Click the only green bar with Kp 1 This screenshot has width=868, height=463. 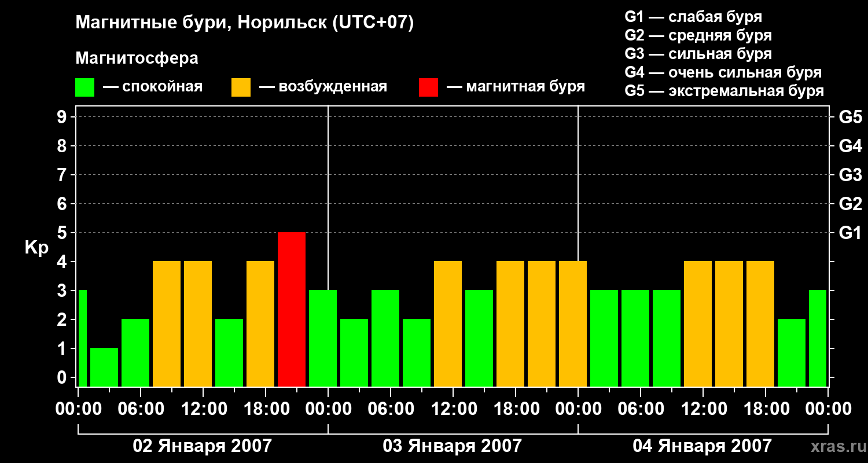click(104, 367)
